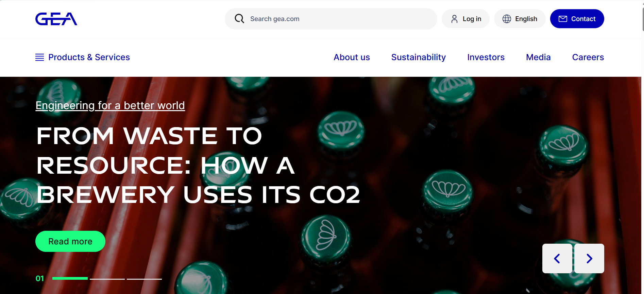Jump to the second carousel slide bar
This screenshot has height=294, width=644.
(x=107, y=279)
